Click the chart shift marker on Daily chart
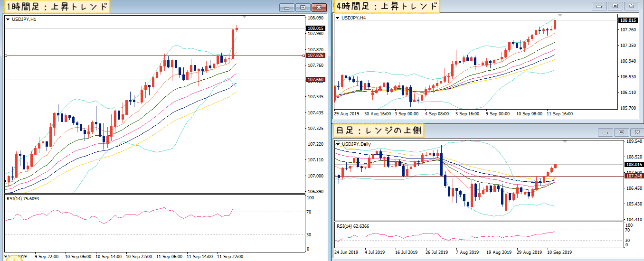 tap(564, 141)
